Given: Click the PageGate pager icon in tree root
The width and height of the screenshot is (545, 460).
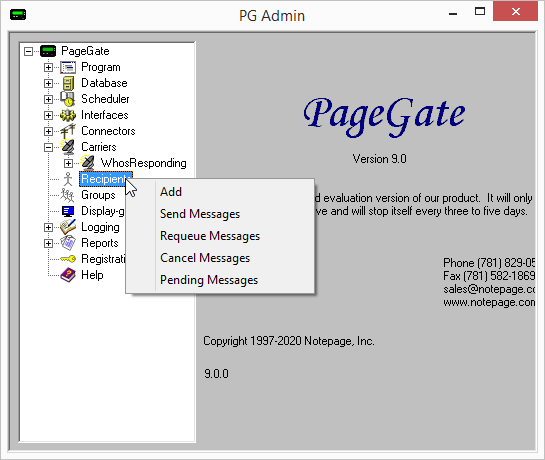Looking at the screenshot, I should (x=48, y=51).
